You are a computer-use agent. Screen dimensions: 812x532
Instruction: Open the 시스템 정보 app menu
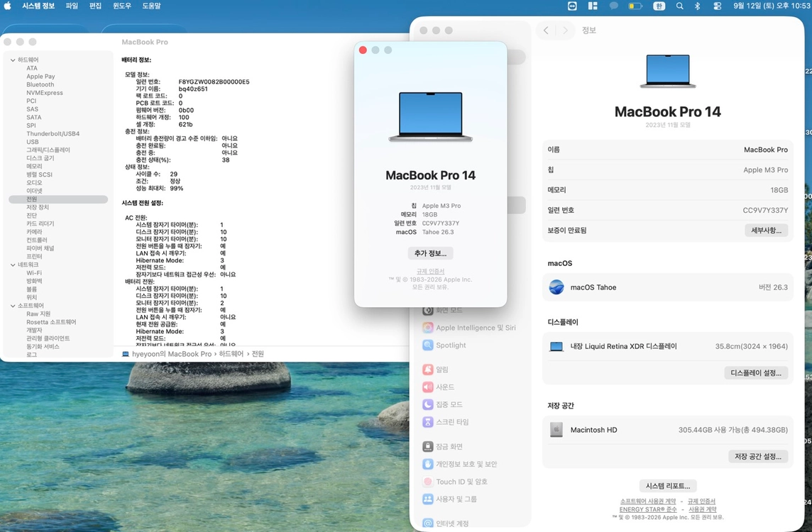click(x=38, y=6)
